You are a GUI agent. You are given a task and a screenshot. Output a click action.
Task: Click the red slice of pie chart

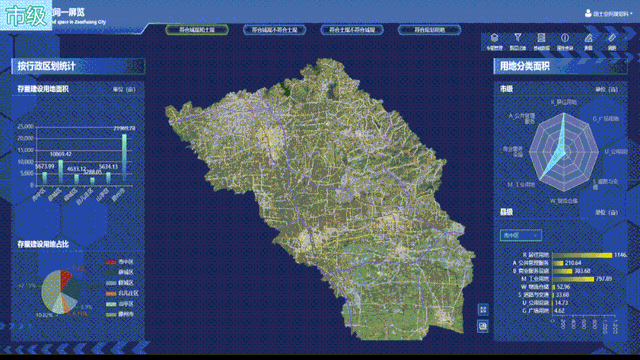(x=65, y=278)
